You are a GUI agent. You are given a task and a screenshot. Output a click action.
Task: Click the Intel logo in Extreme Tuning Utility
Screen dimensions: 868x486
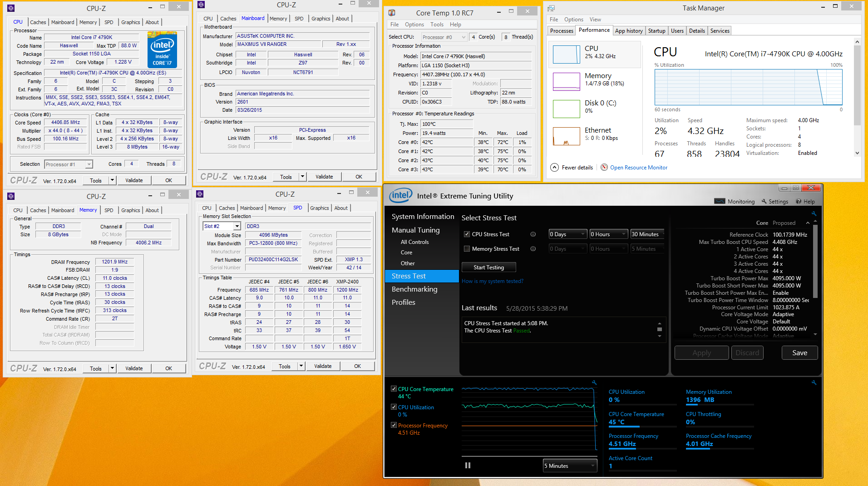pos(400,196)
